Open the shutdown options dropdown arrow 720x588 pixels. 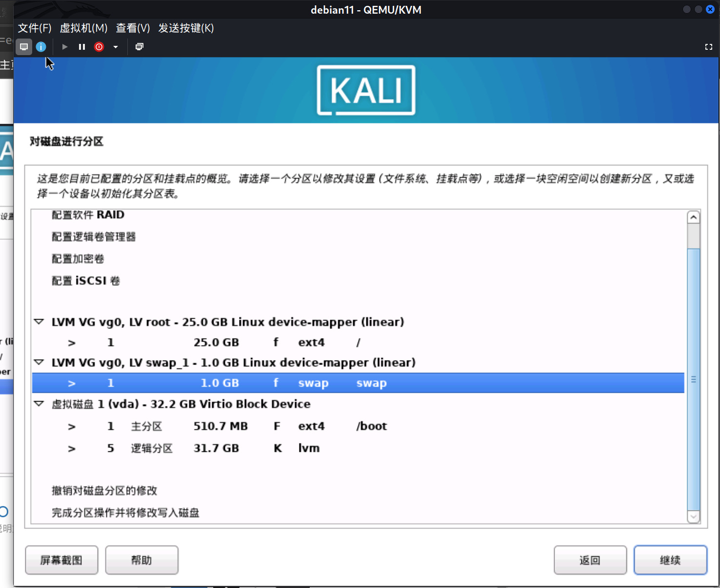tap(116, 47)
